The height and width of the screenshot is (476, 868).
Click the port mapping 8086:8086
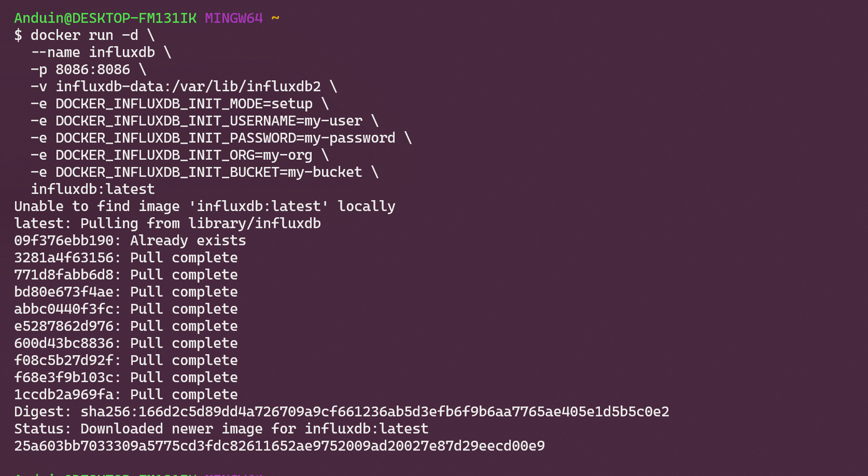[x=93, y=69]
